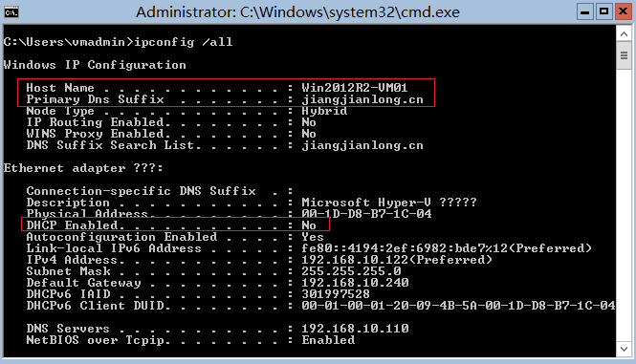The width and height of the screenshot is (636, 364).
Task: Click the Primary Dns Suffix jiangjianlong.cn
Action: pos(362,99)
